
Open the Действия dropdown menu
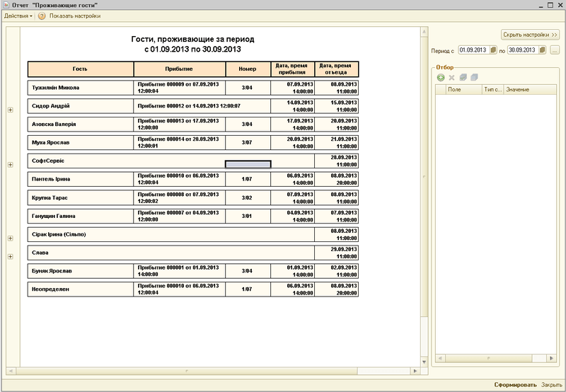18,16
